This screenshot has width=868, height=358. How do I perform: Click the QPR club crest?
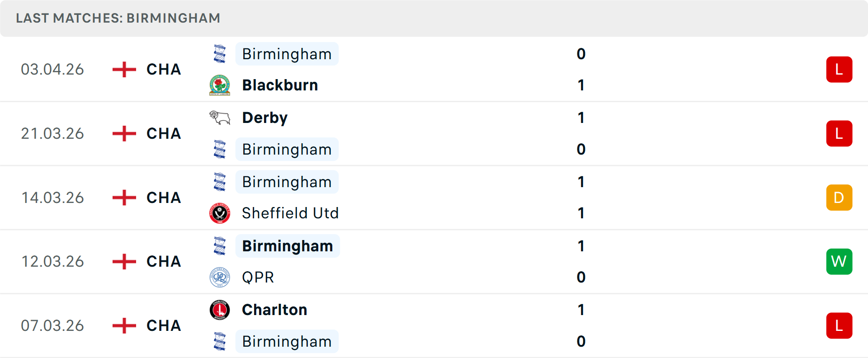220,277
